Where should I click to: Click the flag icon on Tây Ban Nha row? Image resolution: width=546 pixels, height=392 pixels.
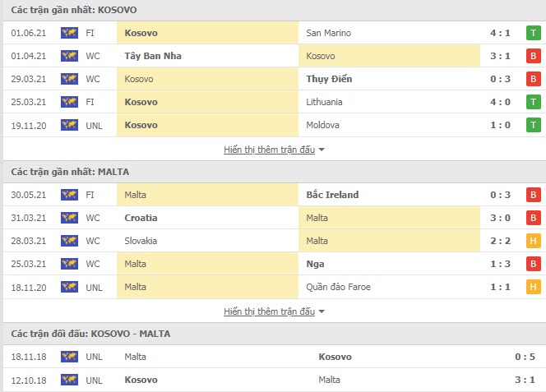coord(69,56)
